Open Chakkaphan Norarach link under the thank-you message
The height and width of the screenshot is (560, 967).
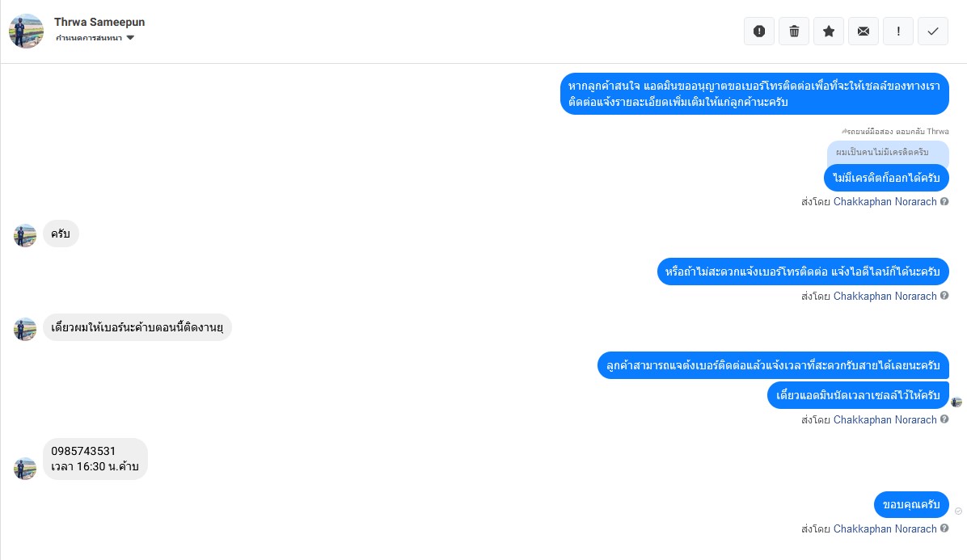click(x=885, y=529)
